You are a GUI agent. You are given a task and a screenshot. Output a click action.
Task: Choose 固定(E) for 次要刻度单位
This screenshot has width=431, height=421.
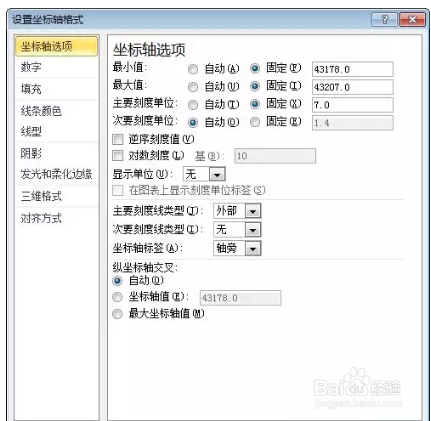[x=255, y=122]
